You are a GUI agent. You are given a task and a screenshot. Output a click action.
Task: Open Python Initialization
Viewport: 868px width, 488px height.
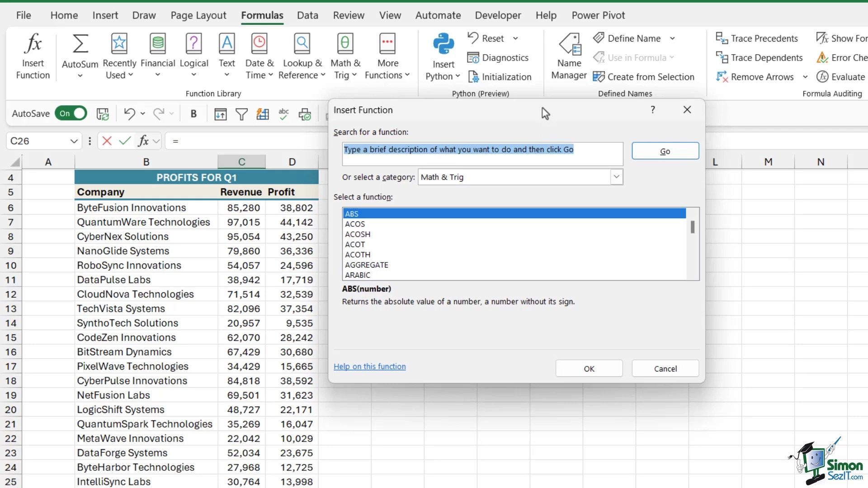coord(500,77)
